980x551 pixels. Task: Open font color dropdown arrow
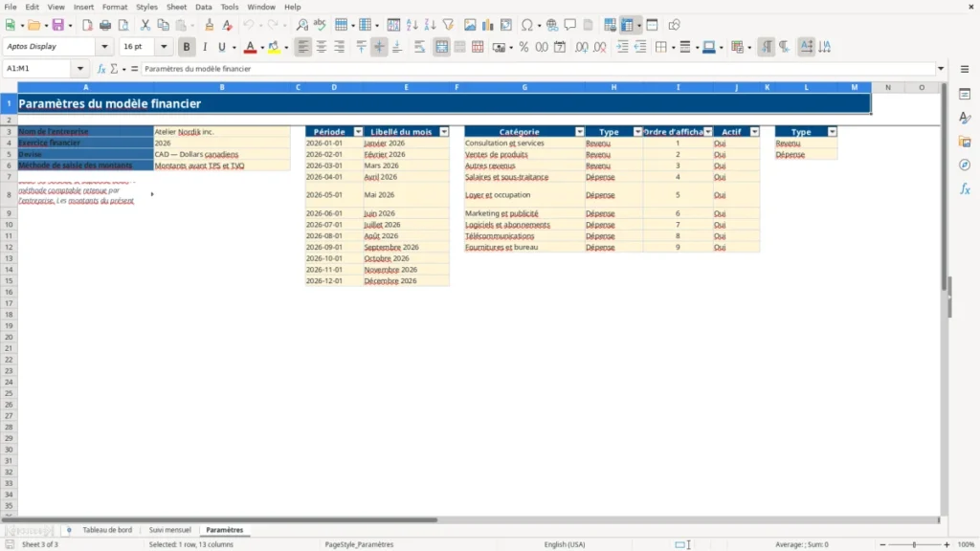[262, 48]
